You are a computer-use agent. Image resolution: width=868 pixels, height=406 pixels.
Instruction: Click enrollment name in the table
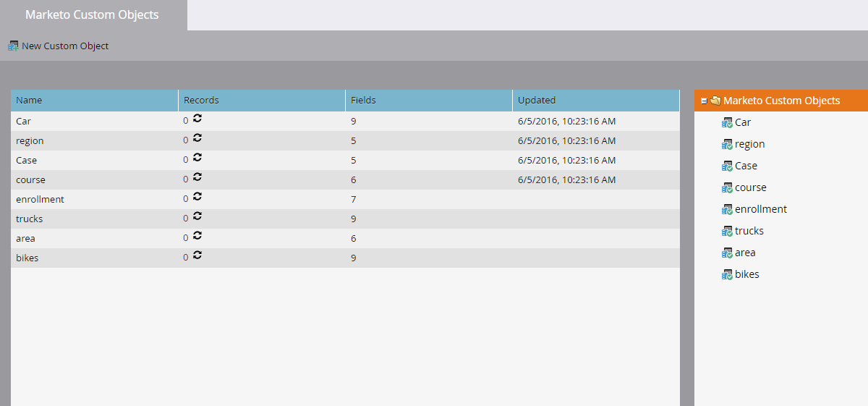tap(40, 199)
